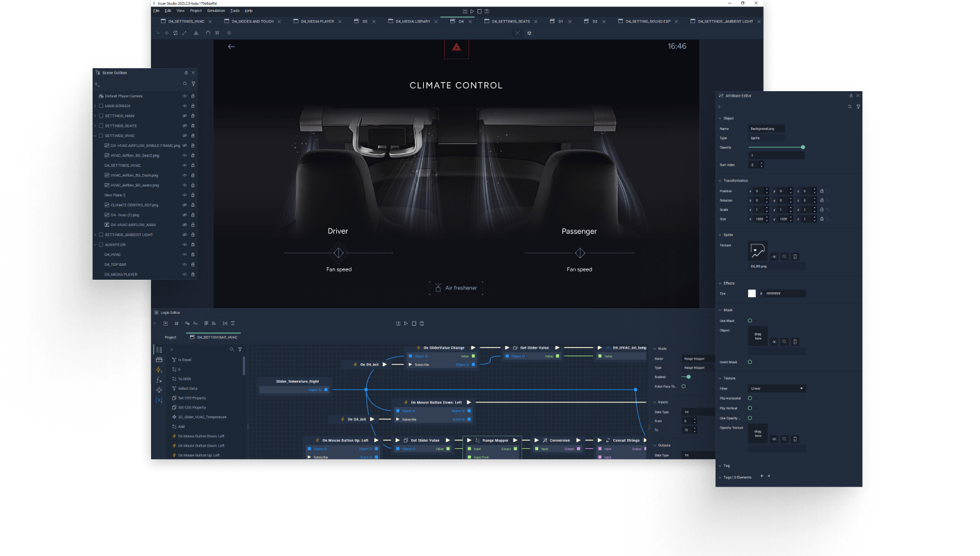Switch to the D4_MEDIA PLAYER tab

tap(317, 22)
